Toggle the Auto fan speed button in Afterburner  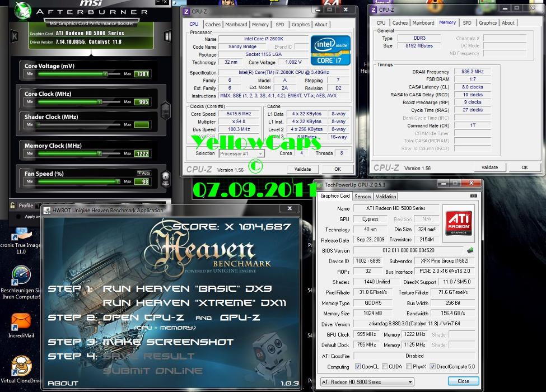tap(144, 173)
